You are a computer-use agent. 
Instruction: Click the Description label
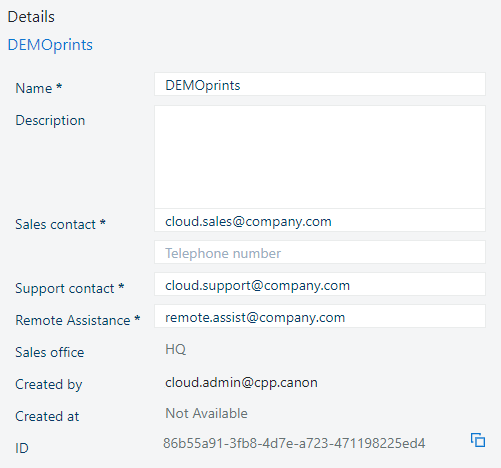pyautogui.click(x=50, y=120)
